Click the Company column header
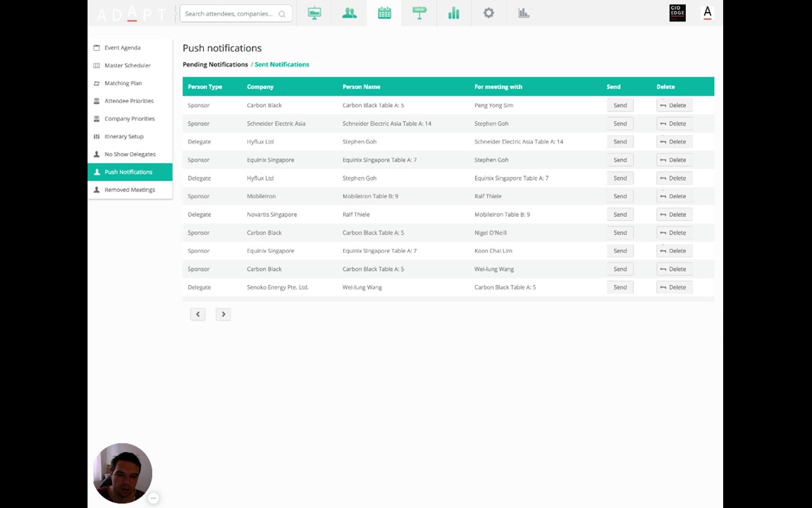This screenshot has height=508, width=812. pyautogui.click(x=260, y=87)
